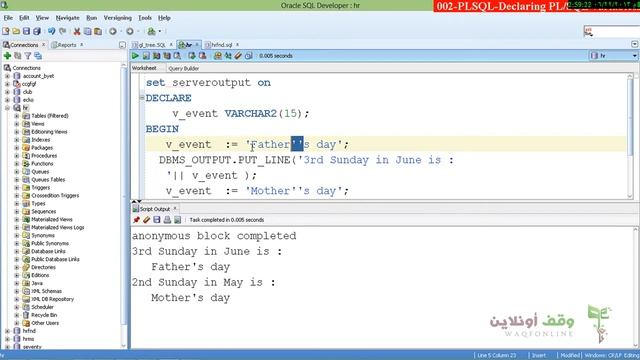640x360 pixels.
Task: Select the Functions tree item
Action: pos(42,164)
